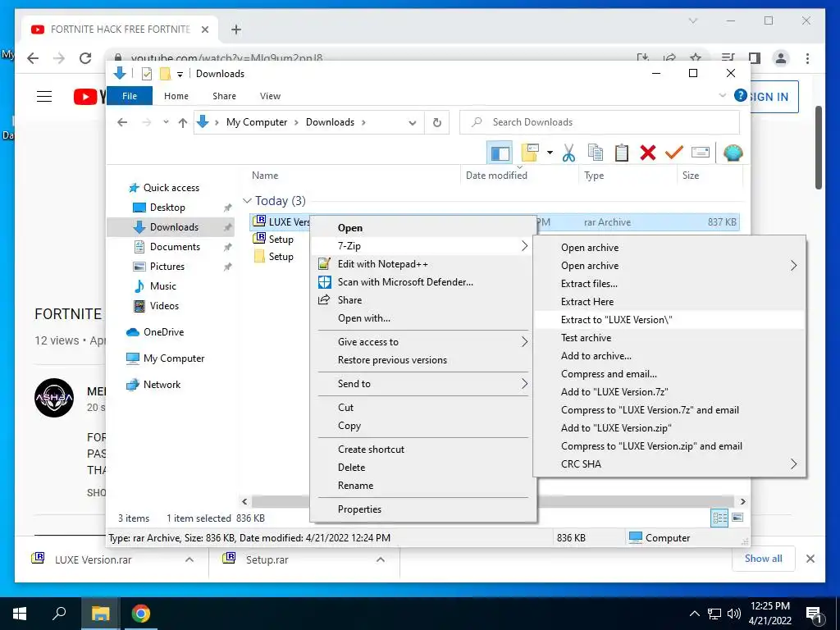840x630 pixels.
Task: Click the orange checkmark toolbar icon
Action: pyautogui.click(x=674, y=153)
